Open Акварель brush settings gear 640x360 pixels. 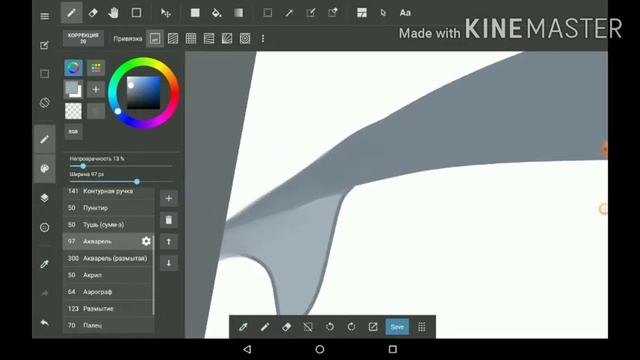pyautogui.click(x=146, y=241)
